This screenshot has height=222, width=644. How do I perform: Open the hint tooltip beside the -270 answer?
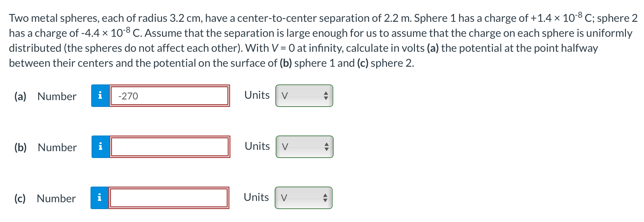pyautogui.click(x=100, y=96)
